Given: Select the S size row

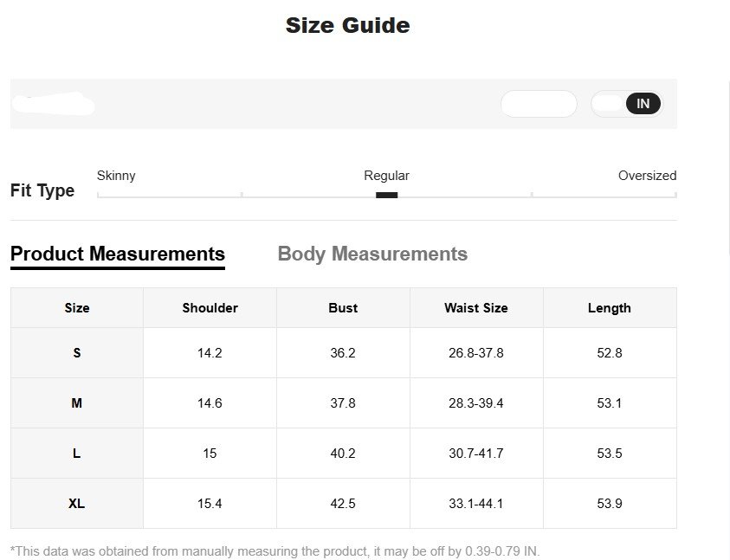Looking at the screenshot, I should (x=77, y=353).
